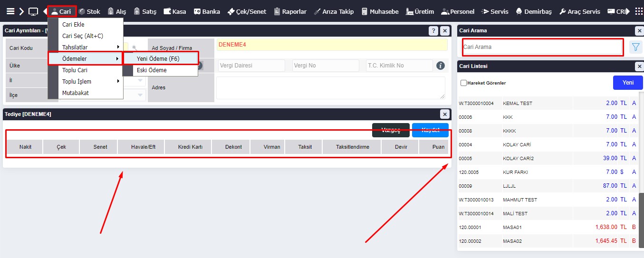Enable the Hareket Görenler checkbox
Viewport: 644px width, 258px height.
pos(463,83)
